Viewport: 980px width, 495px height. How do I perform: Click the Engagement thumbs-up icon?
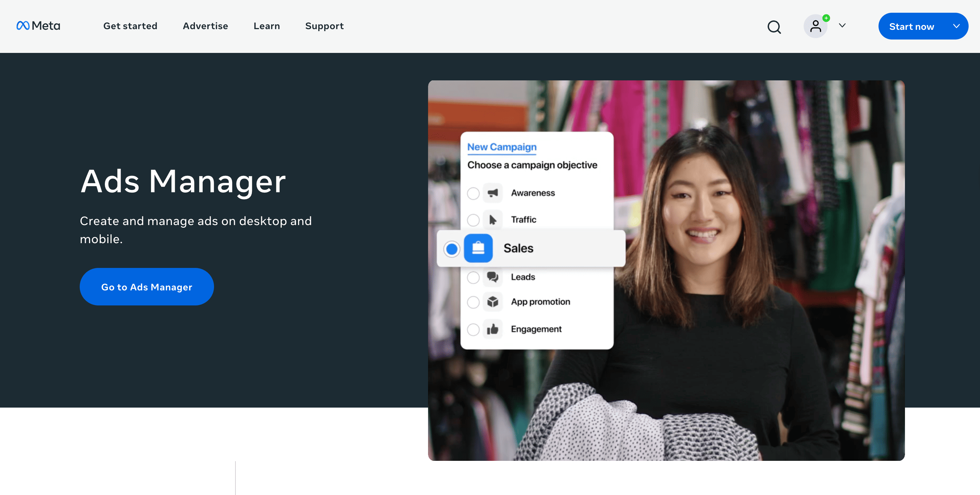pos(493,329)
